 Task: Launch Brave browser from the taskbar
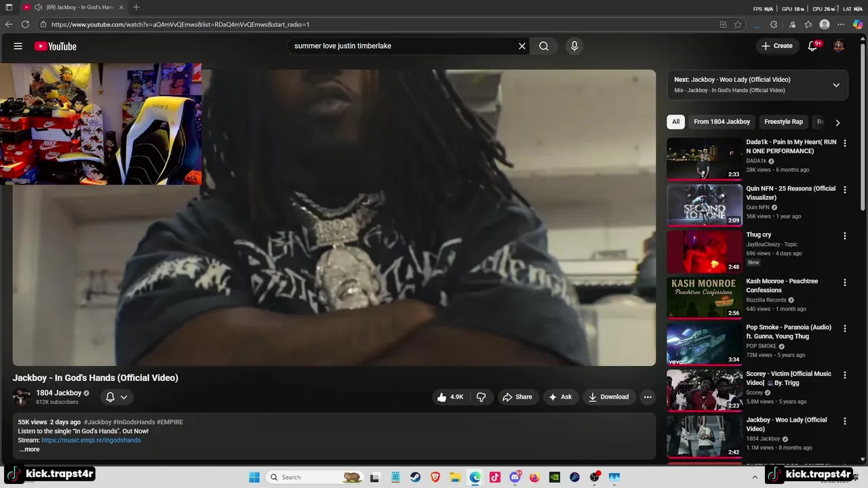(435, 477)
